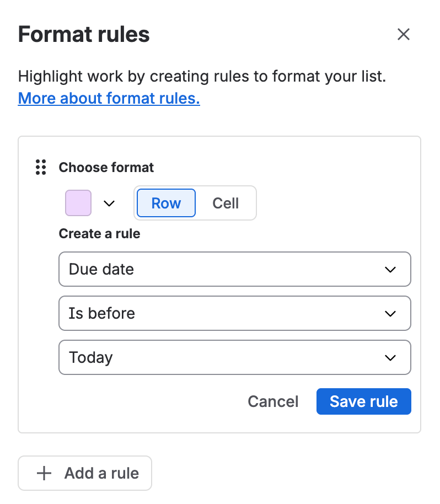Open the Today value dropdown
This screenshot has width=440, height=504.
click(235, 357)
